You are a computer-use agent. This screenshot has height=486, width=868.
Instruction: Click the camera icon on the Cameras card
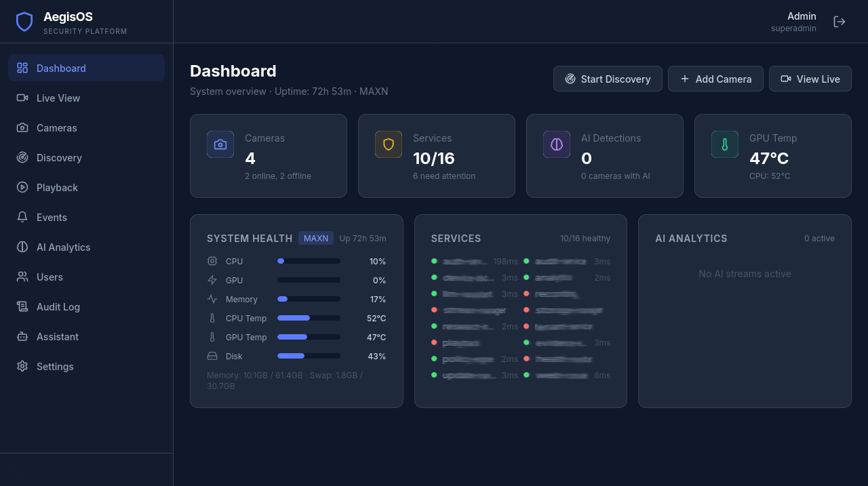(x=220, y=144)
